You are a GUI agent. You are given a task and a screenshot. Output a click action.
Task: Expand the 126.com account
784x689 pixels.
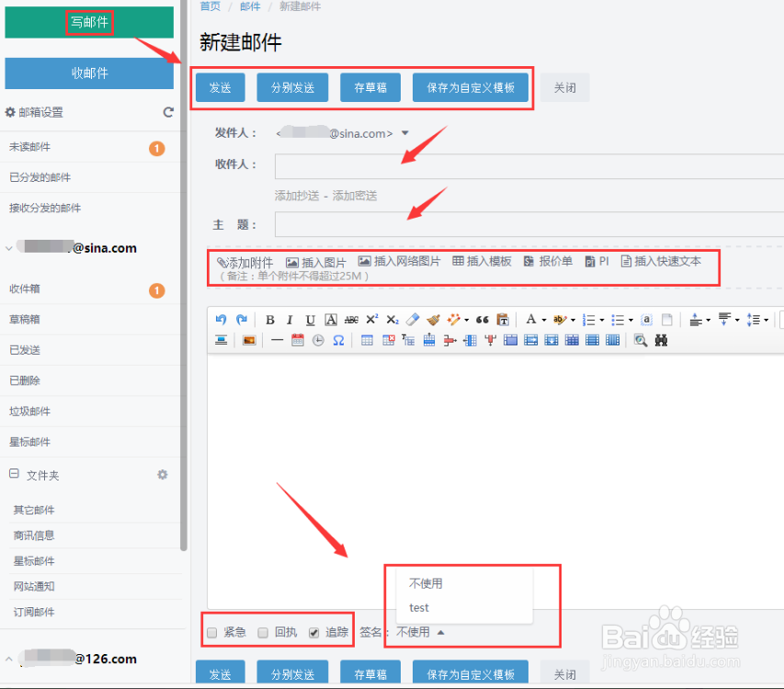click(x=8, y=659)
